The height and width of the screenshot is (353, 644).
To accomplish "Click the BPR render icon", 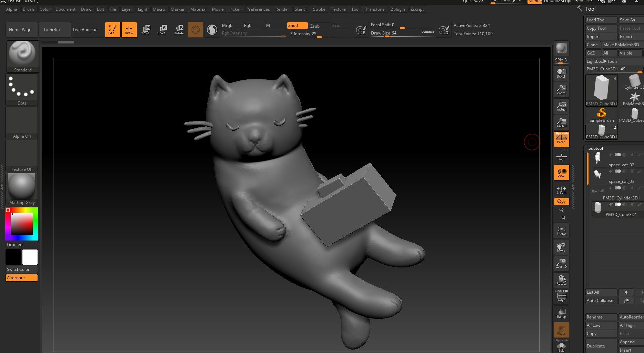I will click(561, 48).
